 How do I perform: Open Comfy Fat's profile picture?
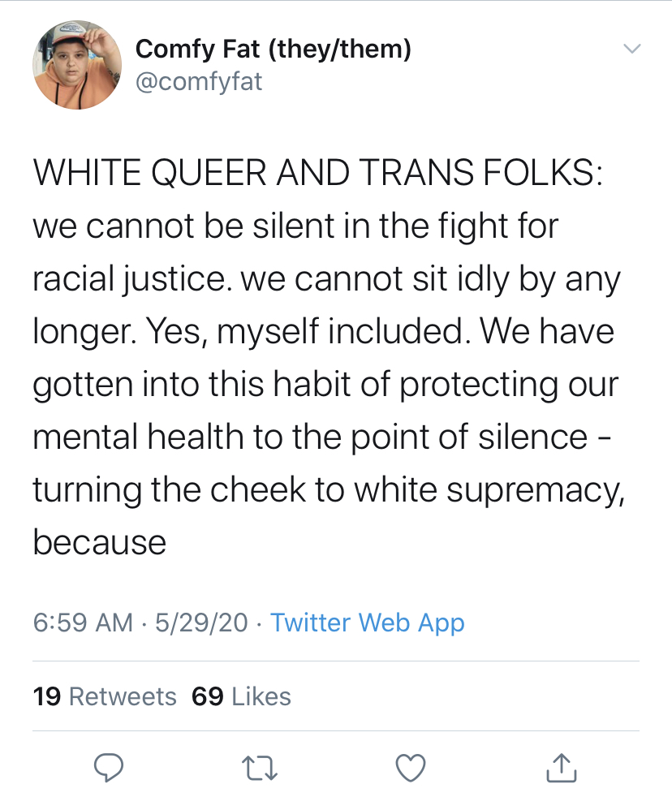[77, 65]
